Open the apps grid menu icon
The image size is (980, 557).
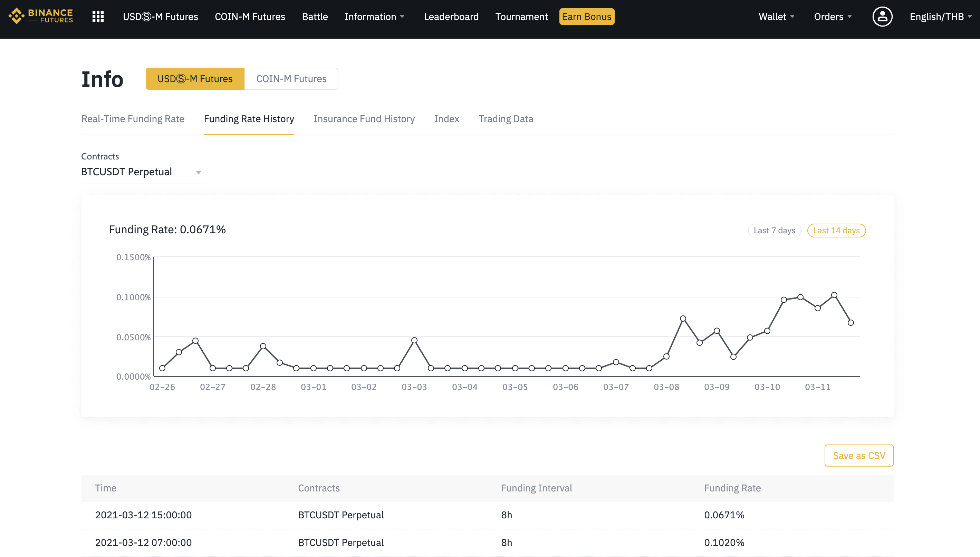pyautogui.click(x=98, y=17)
